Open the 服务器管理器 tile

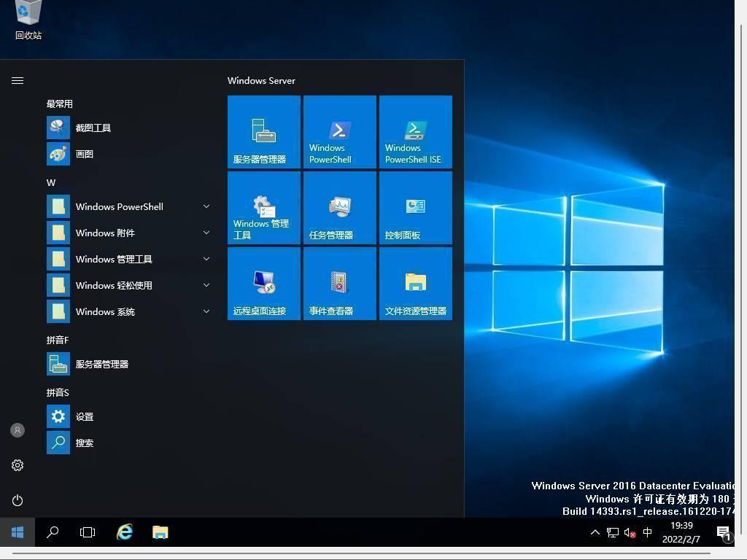pos(264,132)
